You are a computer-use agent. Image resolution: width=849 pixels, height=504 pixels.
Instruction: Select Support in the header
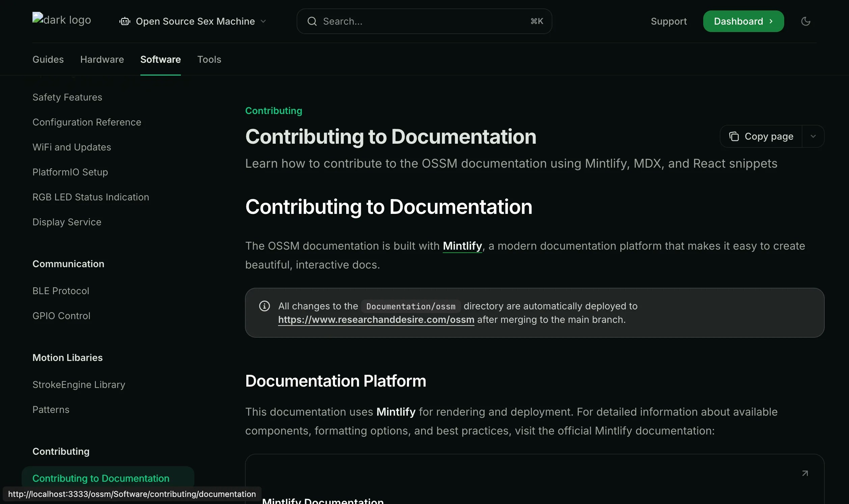[668, 21]
